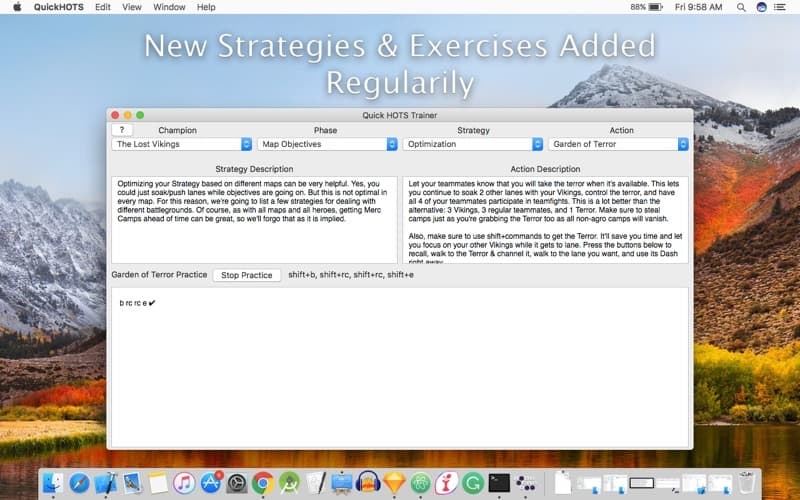800x500 pixels.
Task: Open the Phase dropdown showing Map Objectives
Action: coord(327,144)
